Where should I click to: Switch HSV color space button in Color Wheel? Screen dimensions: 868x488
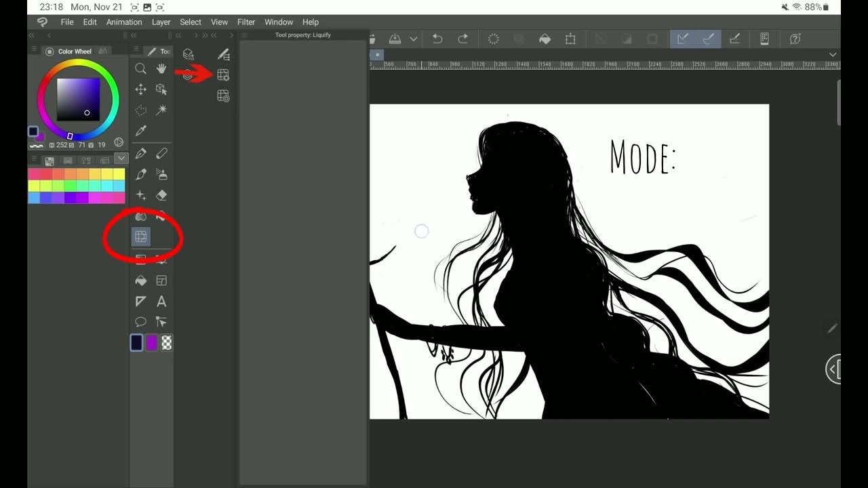pyautogui.click(x=119, y=142)
